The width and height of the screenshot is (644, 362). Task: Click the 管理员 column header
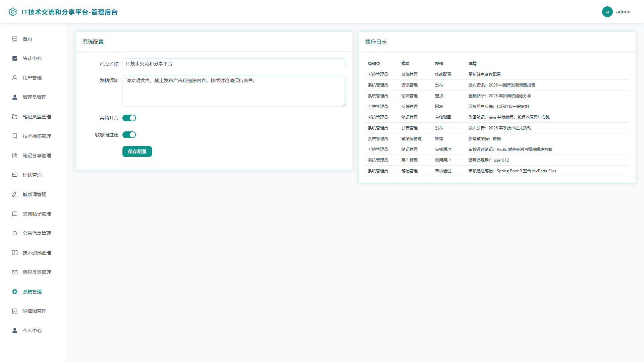(374, 64)
